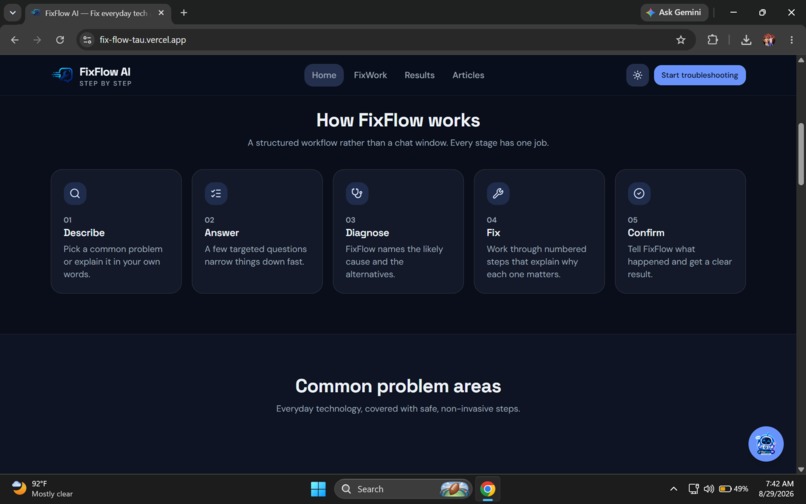The height and width of the screenshot is (504, 806).
Task: Bookmark this page with the star icon
Action: tap(681, 40)
